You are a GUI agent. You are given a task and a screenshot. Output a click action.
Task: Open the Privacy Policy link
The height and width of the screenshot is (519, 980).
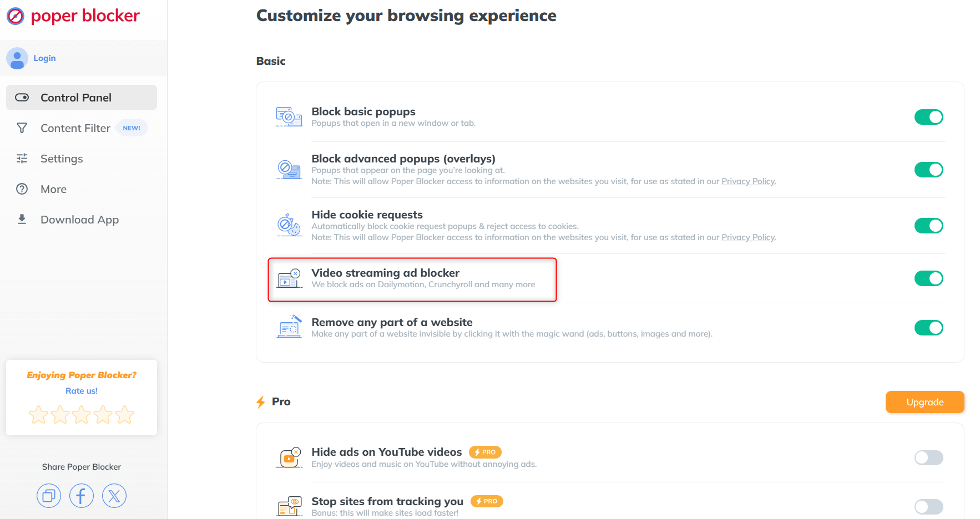coord(749,181)
